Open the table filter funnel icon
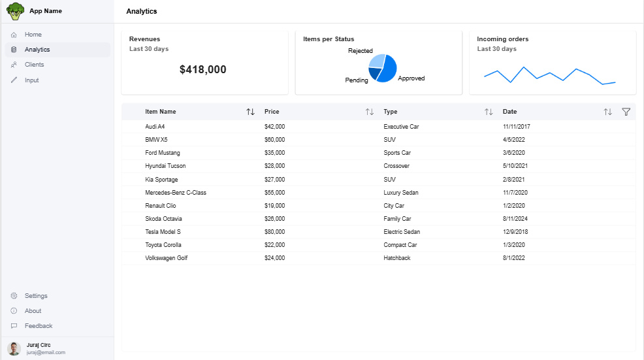644x360 pixels. [626, 112]
